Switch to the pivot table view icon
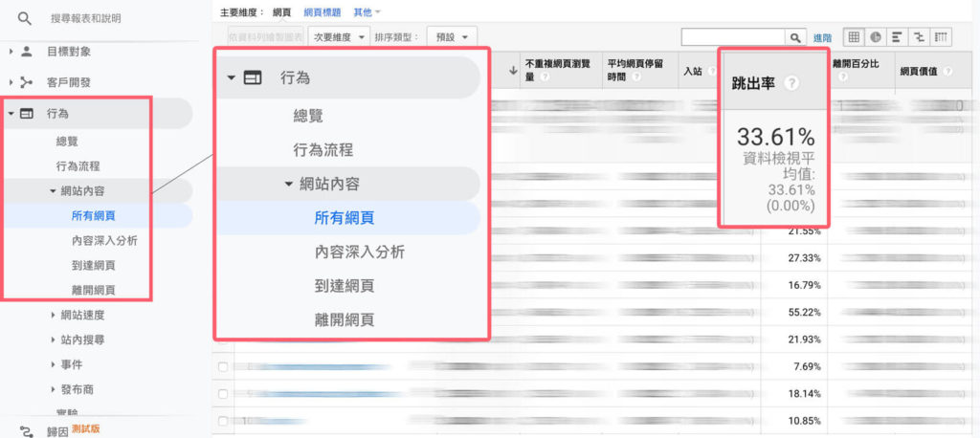Screen dimensions: 980x438 pos(942,36)
